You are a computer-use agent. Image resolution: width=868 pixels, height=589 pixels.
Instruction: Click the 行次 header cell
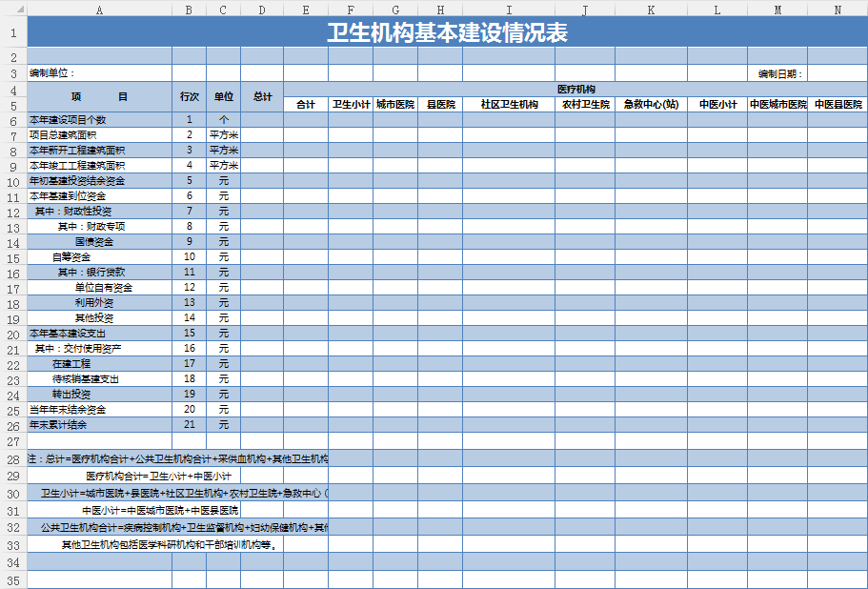[x=189, y=97]
